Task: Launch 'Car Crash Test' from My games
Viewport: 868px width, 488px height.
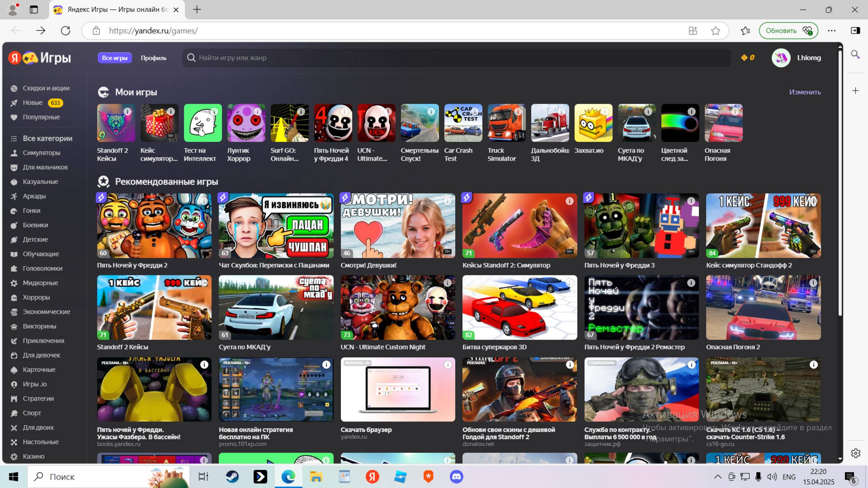Action: (463, 123)
